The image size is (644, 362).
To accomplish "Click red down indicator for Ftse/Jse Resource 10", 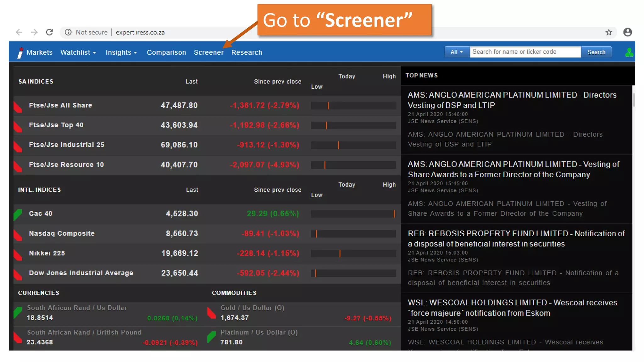I will pyautogui.click(x=18, y=166).
